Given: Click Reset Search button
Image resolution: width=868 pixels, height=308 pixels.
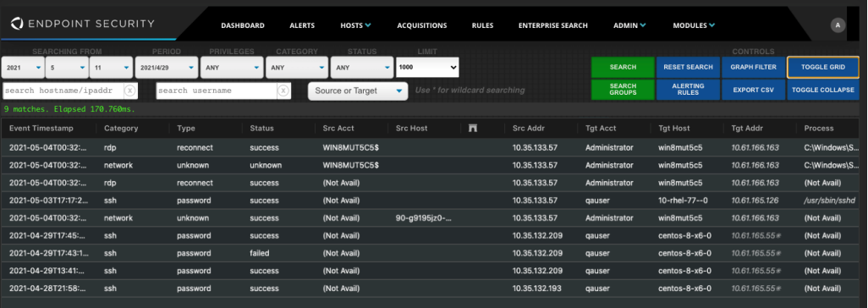Looking at the screenshot, I should [688, 67].
